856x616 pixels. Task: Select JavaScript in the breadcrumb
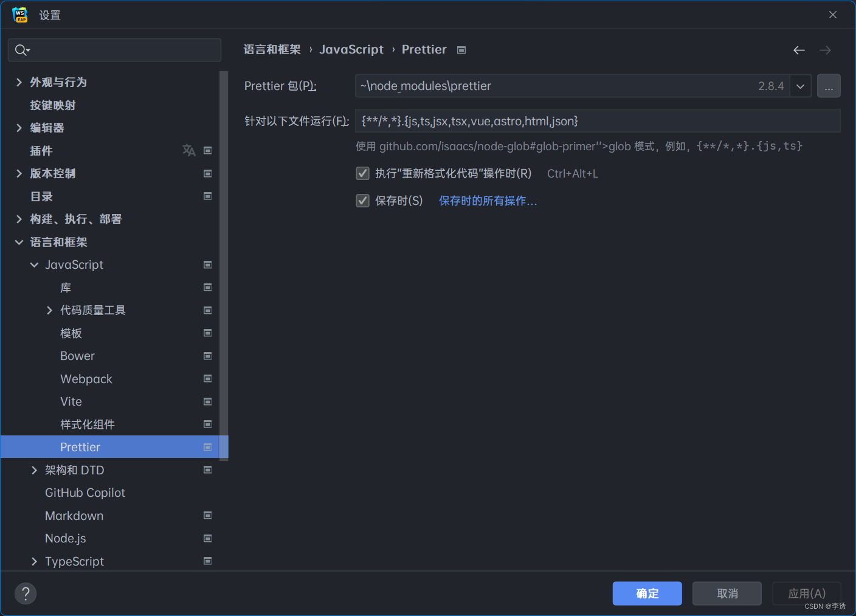click(x=351, y=49)
